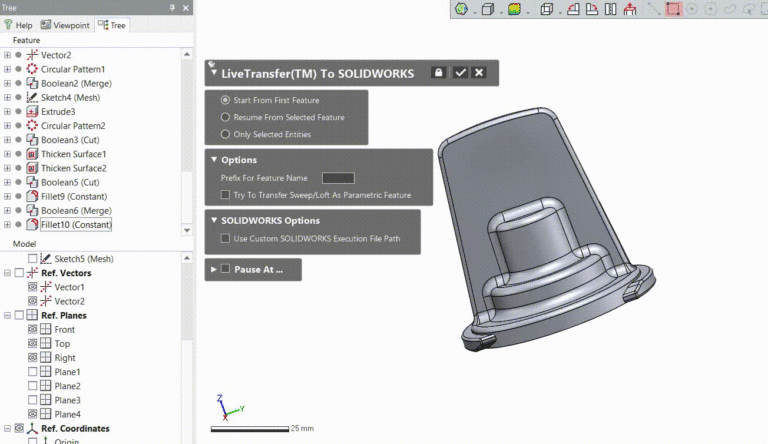Toggle visibility of the Front plane
Viewport: 768px width, 444px height.
[x=32, y=329]
